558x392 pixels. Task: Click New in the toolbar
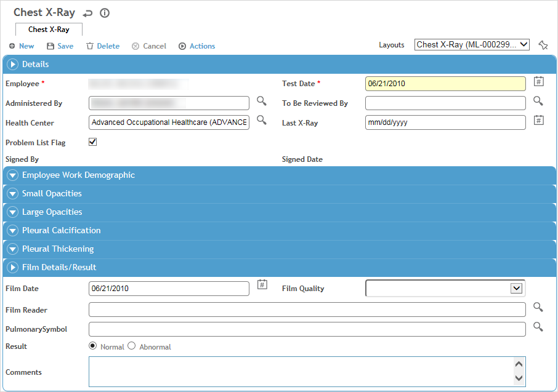pos(22,46)
